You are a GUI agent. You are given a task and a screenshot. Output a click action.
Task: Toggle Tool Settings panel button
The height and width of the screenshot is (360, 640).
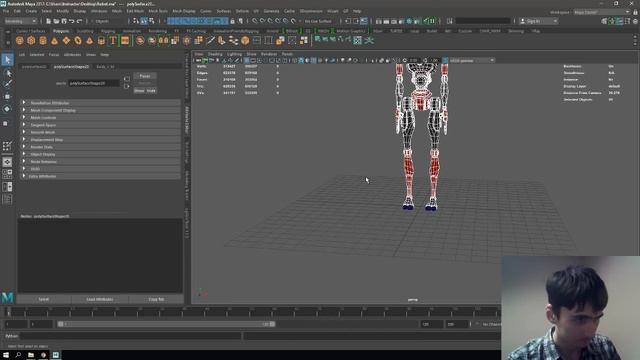click(627, 21)
